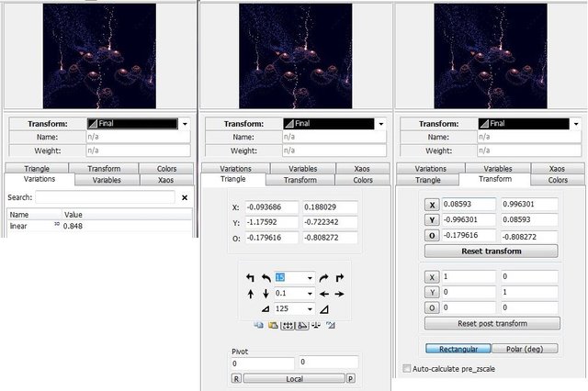Click the Value column header in variations list
Viewport: 588px width, 391px height.
[x=127, y=215]
